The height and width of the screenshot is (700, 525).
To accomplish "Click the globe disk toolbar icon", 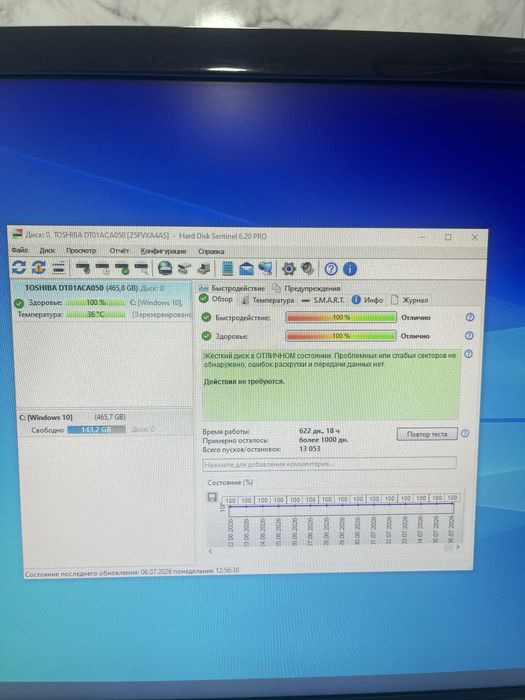I will point(165,268).
